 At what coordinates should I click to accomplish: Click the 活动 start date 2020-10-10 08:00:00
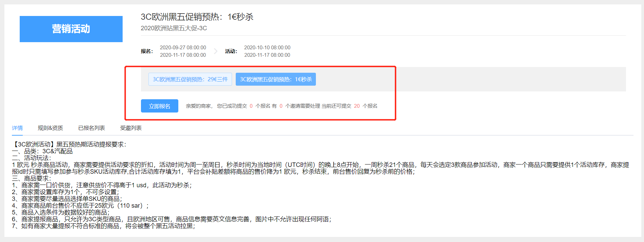pyautogui.click(x=267, y=48)
